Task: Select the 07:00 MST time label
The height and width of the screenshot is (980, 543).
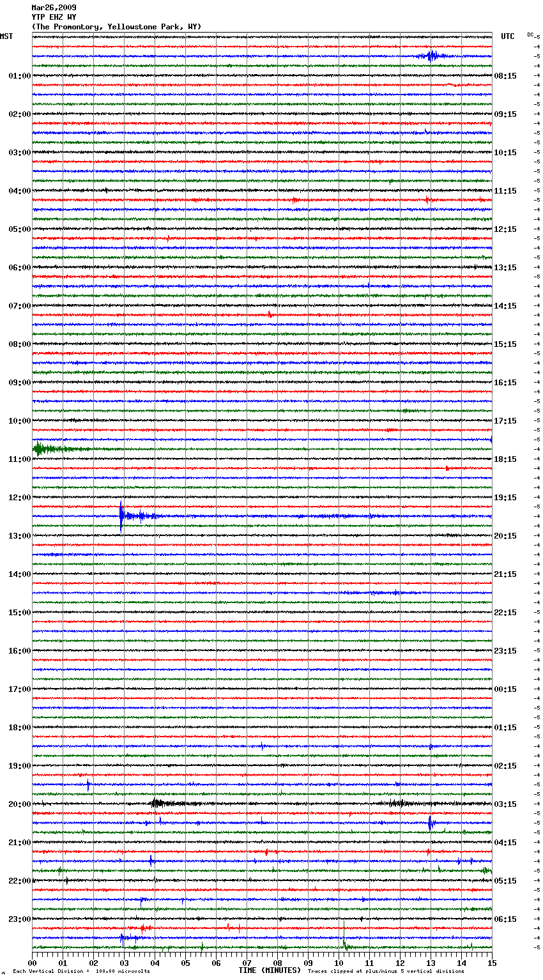Action: tap(20, 306)
